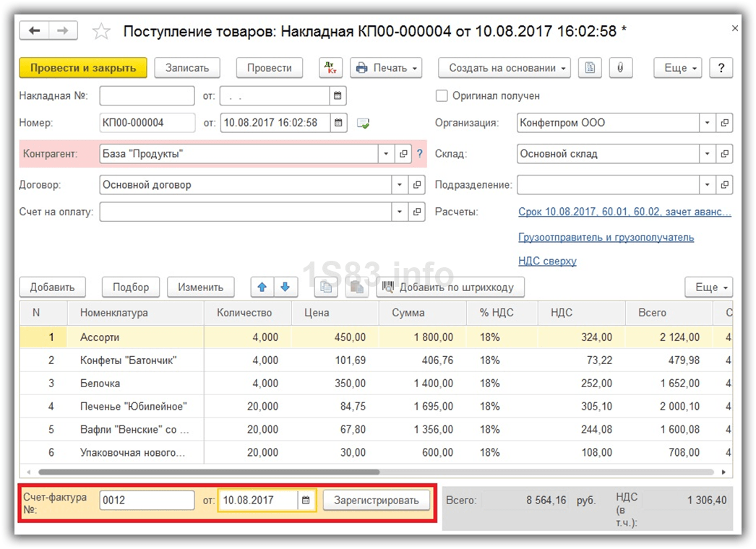
Task: Expand the Организация dropdown list
Action: (x=708, y=123)
